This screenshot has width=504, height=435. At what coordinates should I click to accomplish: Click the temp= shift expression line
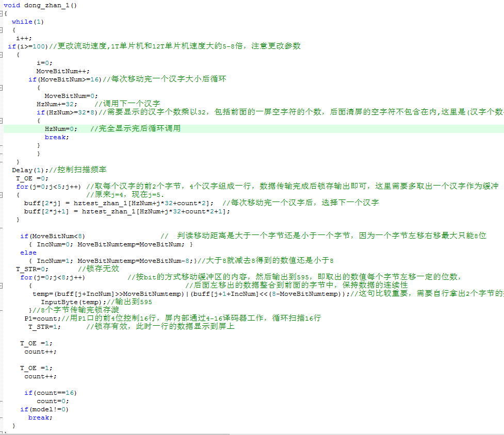pyautogui.click(x=191, y=294)
